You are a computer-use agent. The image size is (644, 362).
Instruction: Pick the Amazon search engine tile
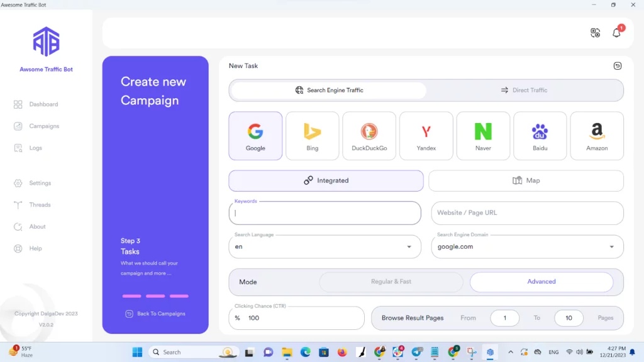597,136
